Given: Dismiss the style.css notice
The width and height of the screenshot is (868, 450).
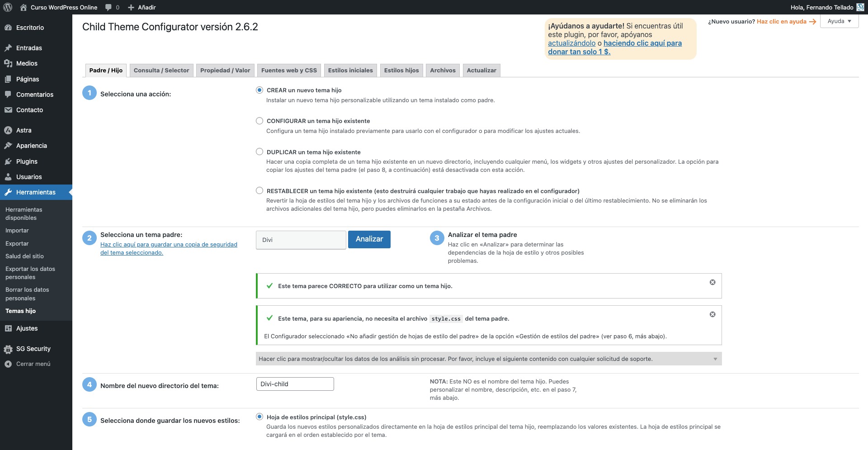Looking at the screenshot, I should pyautogui.click(x=712, y=314).
